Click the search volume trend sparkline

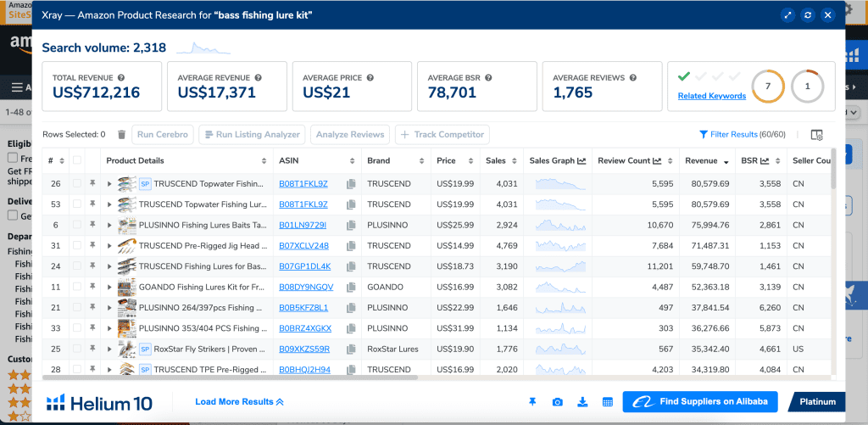203,48
